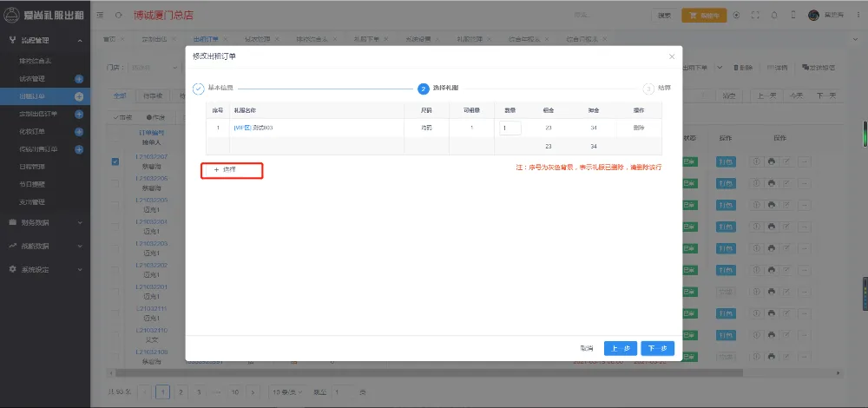Image resolution: width=868 pixels, height=408 pixels.
Task: Click the refresh icon in top bar
Action: [x=118, y=15]
